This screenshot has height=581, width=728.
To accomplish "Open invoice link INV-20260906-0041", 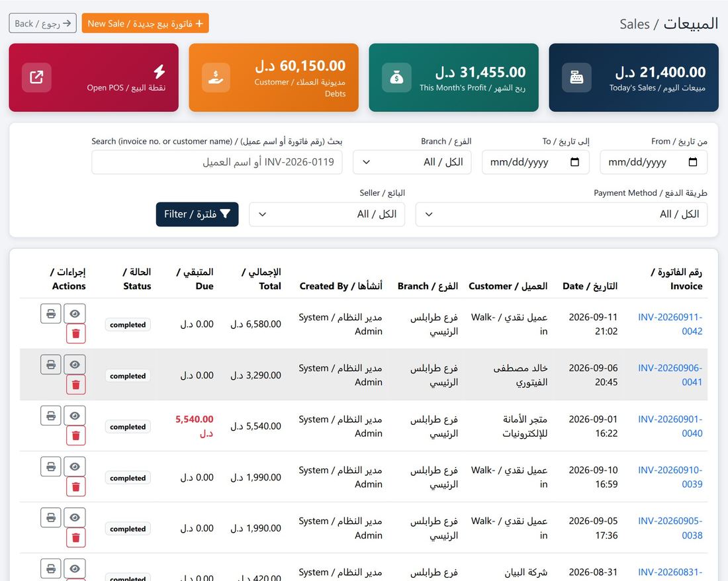I will tap(670, 375).
